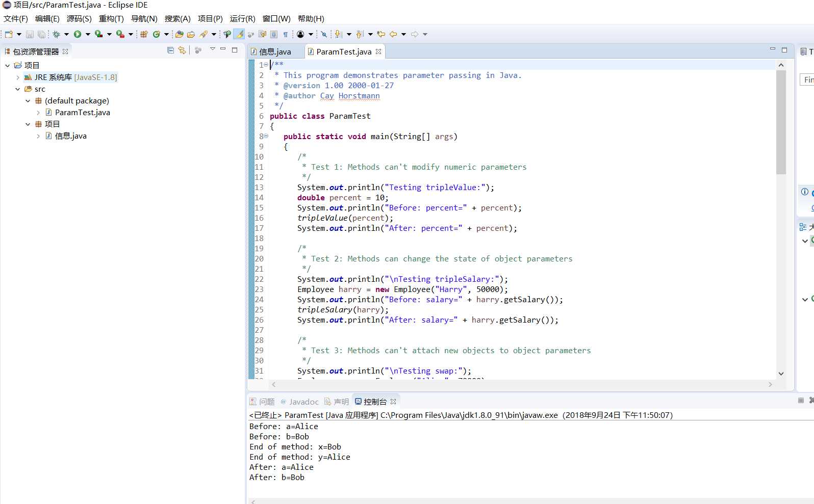Screen dimensions: 814x504
Task: Close the ParamTest.java editor tab
Action: pyautogui.click(x=378, y=51)
